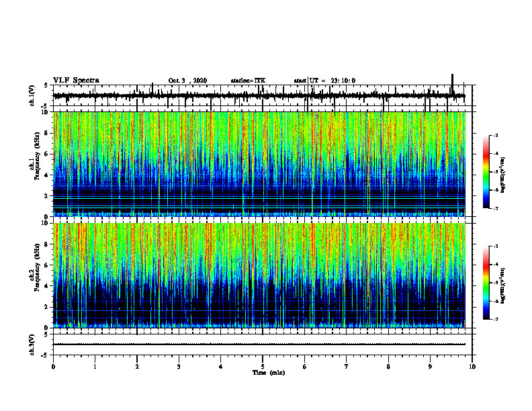The image size is (532, 411).
Task: Click time axis tick label "10"
Action: click(472, 367)
